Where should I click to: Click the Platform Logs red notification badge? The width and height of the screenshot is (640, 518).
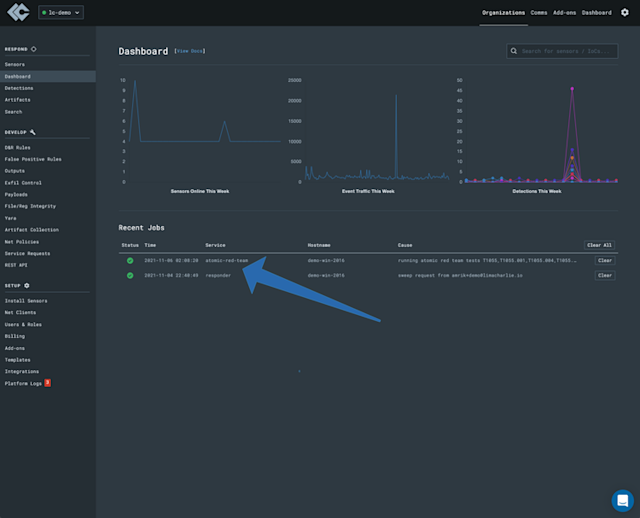47,383
